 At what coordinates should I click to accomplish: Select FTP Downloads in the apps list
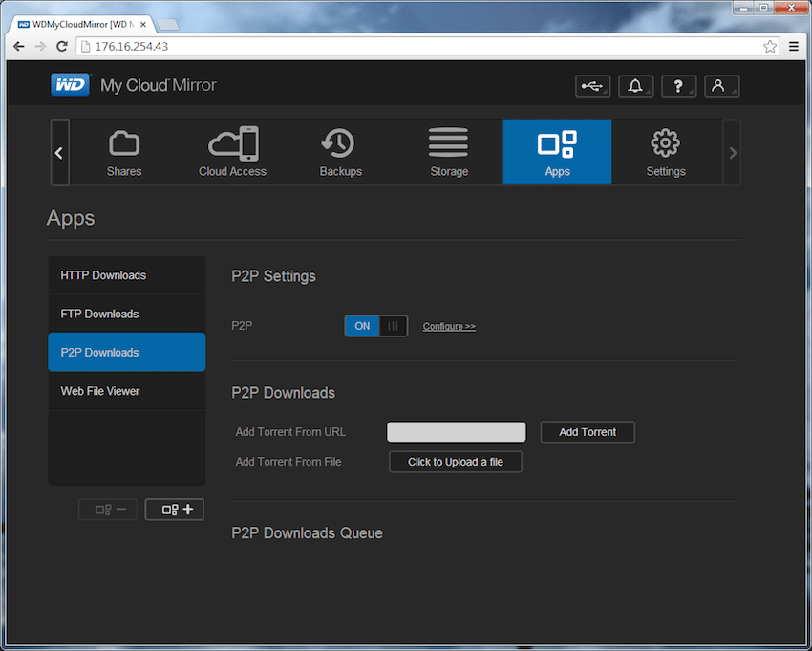tap(127, 314)
